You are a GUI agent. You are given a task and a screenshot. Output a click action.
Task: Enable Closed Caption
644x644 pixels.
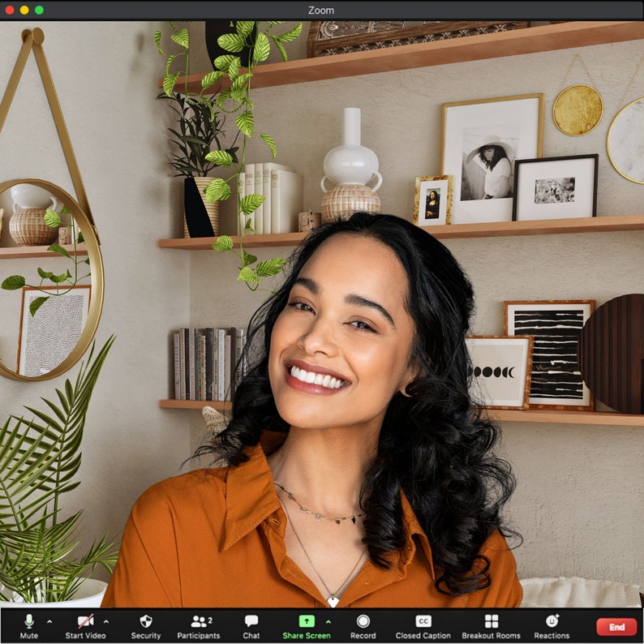423,626
